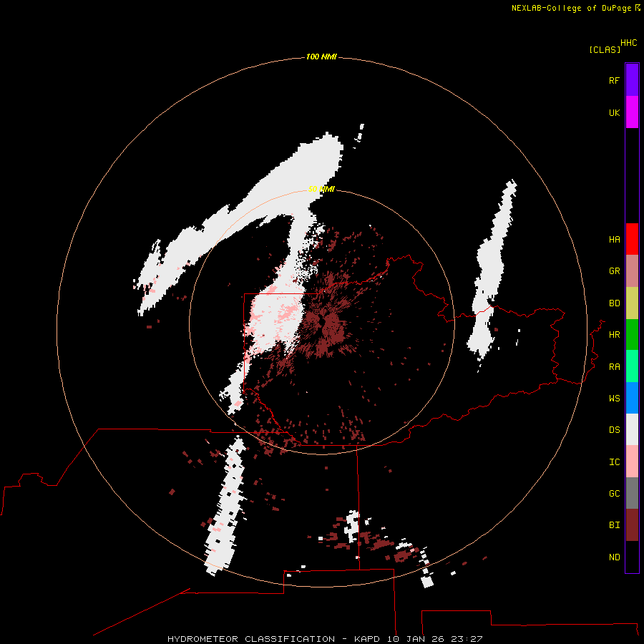Click the DS white legend swatch
This screenshot has width=644, height=644.
[632, 429]
